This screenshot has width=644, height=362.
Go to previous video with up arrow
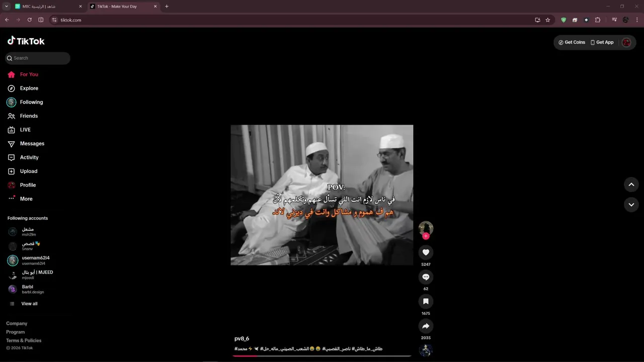[x=631, y=185]
